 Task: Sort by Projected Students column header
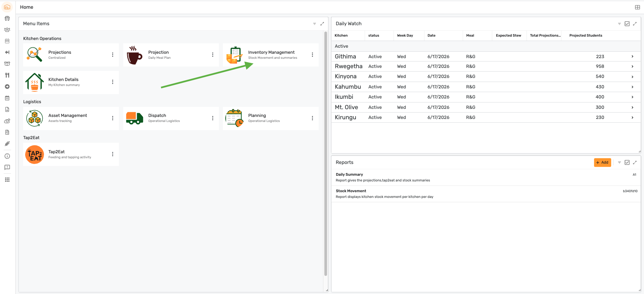[586, 36]
